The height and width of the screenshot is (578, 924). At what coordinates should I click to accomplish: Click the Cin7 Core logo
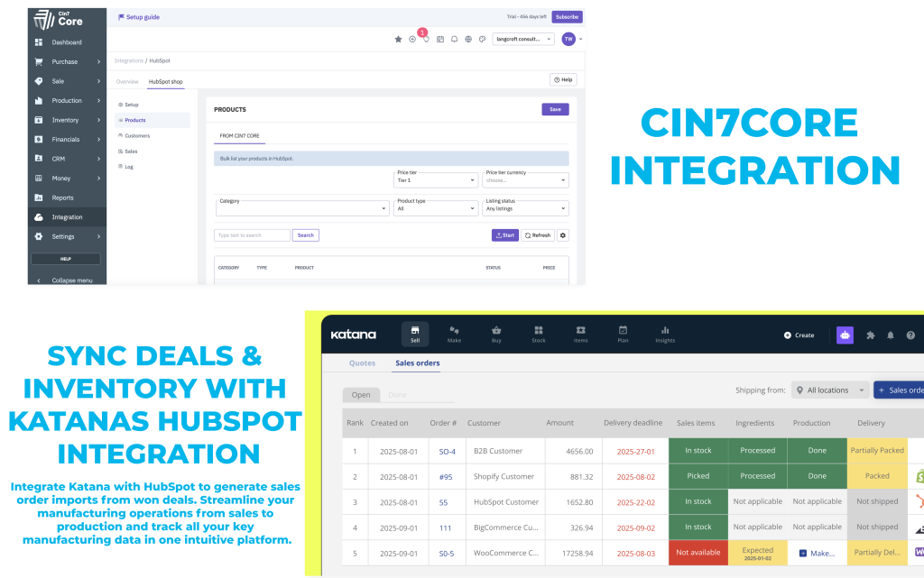59,20
